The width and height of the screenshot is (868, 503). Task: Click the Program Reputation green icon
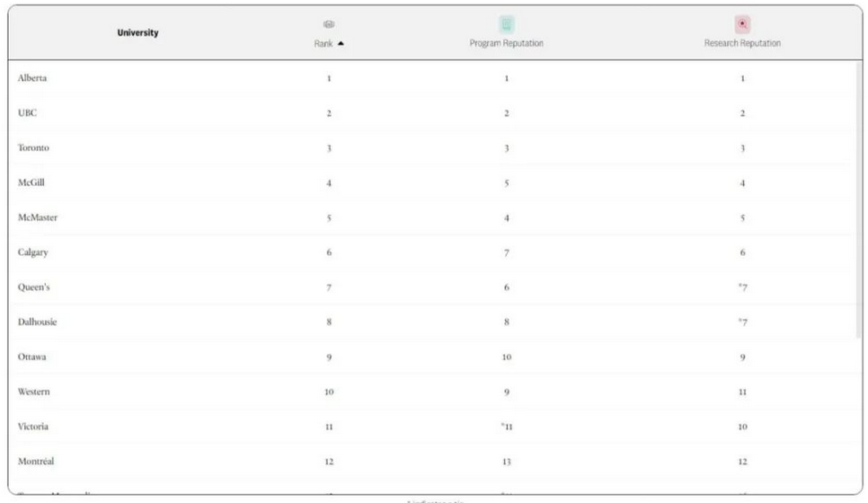click(x=507, y=24)
